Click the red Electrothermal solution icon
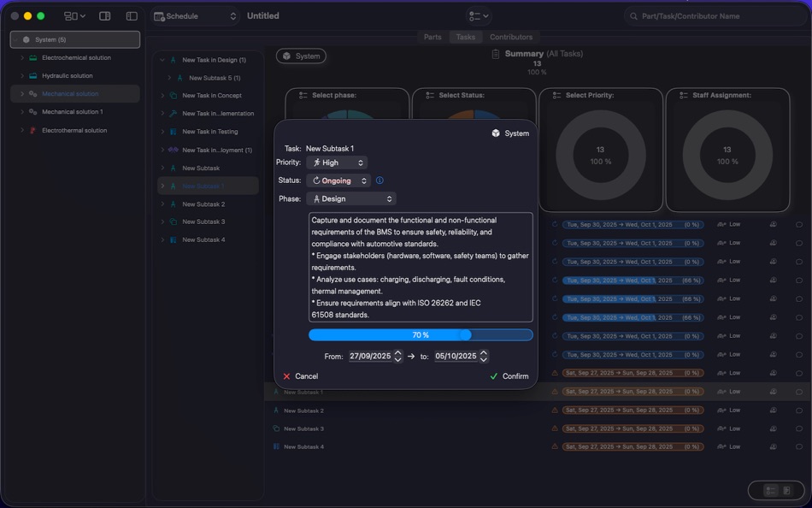This screenshot has width=812, height=508. (x=32, y=130)
